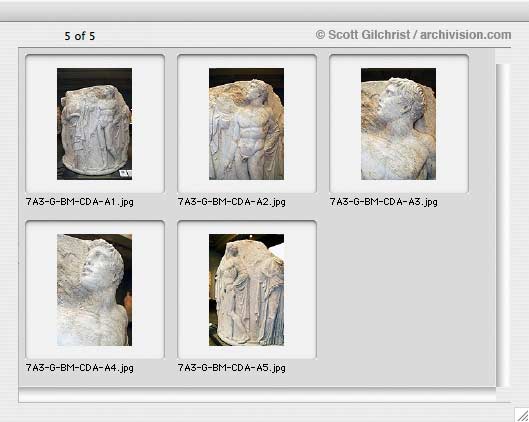The image size is (529, 422).
Task: Click the white frame beneath thumbnail A5 image
Action: click(247, 352)
